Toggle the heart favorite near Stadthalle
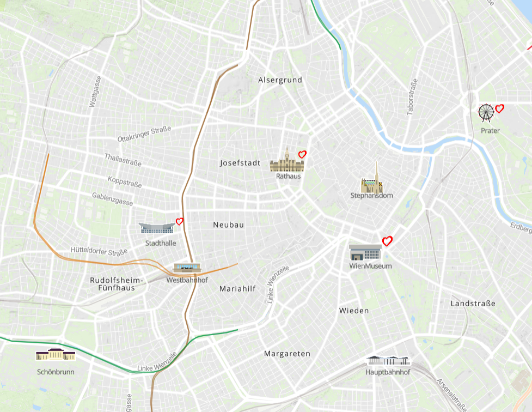 (180, 221)
